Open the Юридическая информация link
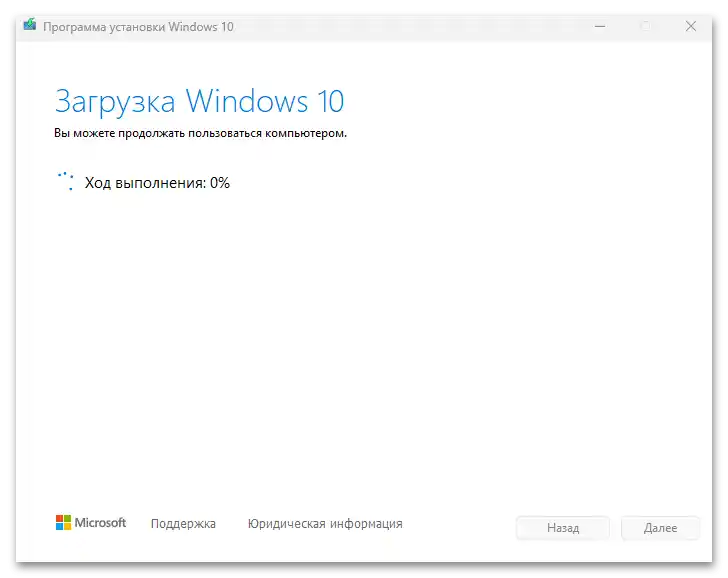The height and width of the screenshot is (578, 728). coord(325,524)
